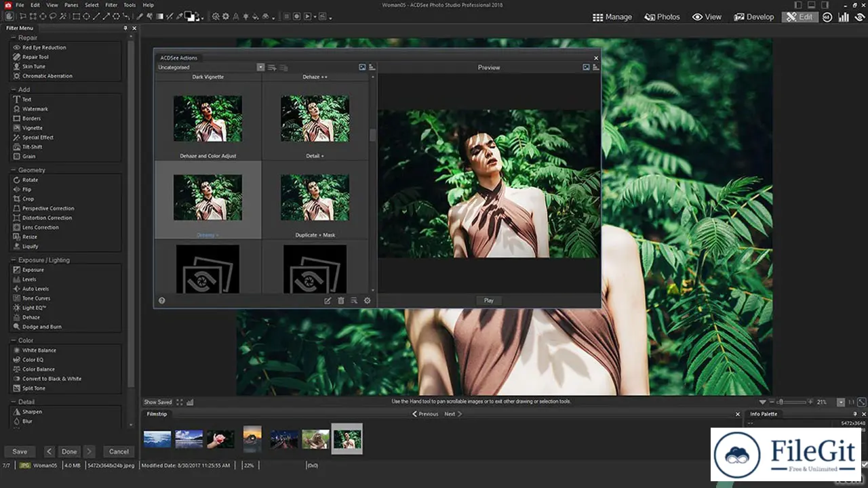Collapse the Color group
The height and width of the screenshot is (488, 868).
tap(14, 340)
